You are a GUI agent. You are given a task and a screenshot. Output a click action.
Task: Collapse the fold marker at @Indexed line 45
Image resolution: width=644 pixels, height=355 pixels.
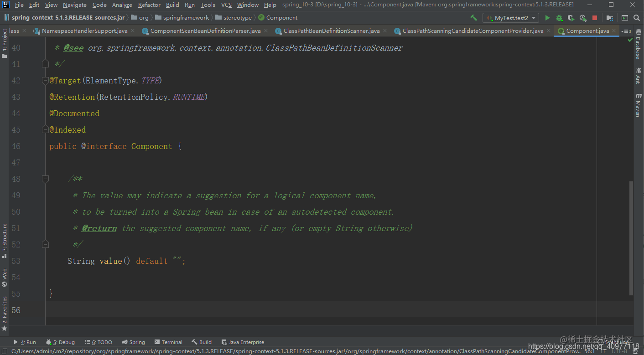(x=45, y=130)
